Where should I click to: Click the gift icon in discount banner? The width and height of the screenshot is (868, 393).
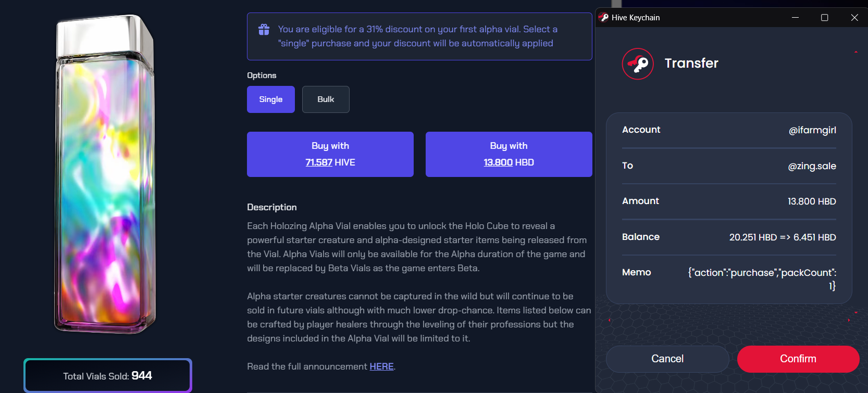(x=264, y=30)
